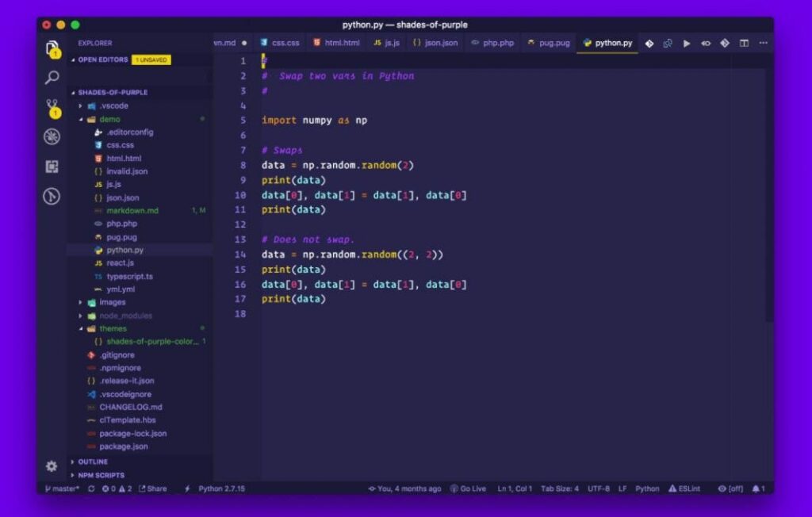Run the Python file with play icon
Image resolution: width=812 pixels, height=517 pixels.
[687, 43]
